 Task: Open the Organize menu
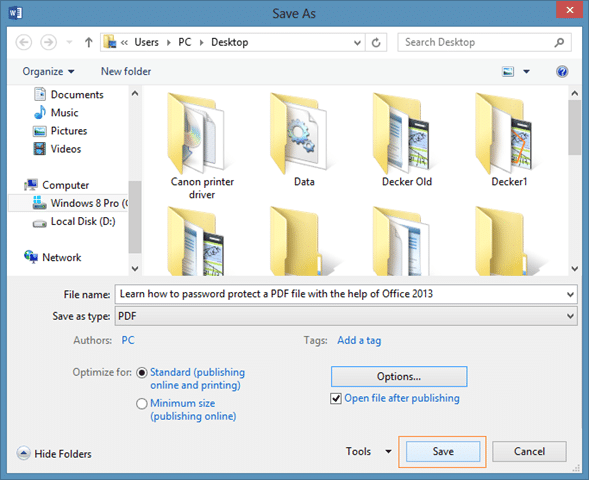coord(48,71)
